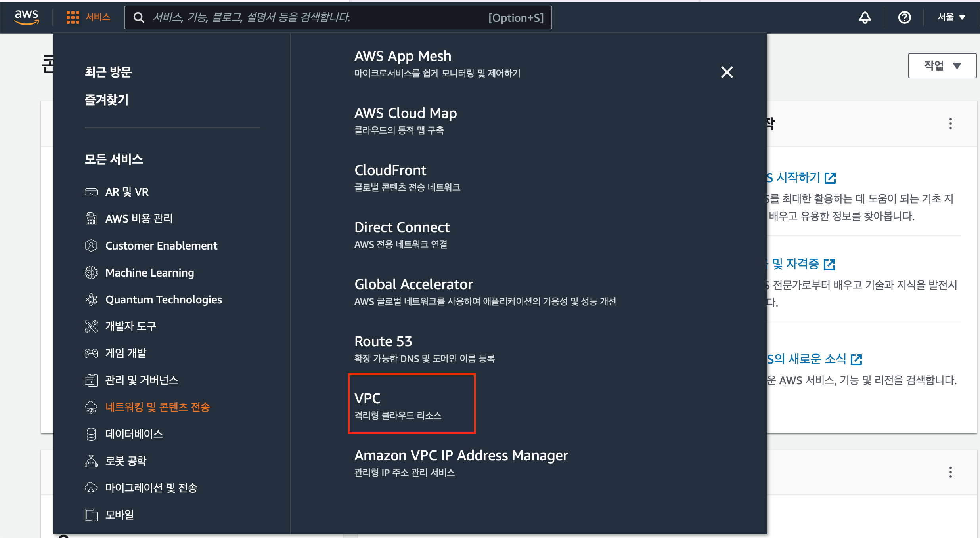Close the services menu with X
The image size is (980, 538).
[x=727, y=72]
